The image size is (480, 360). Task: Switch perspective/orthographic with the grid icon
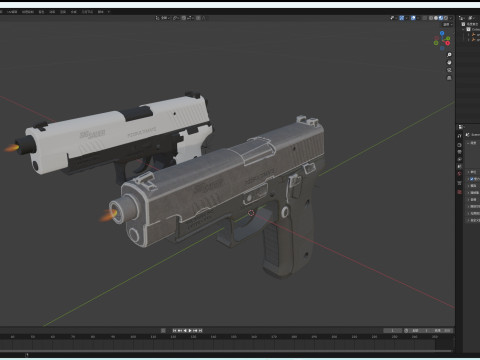(x=449, y=78)
